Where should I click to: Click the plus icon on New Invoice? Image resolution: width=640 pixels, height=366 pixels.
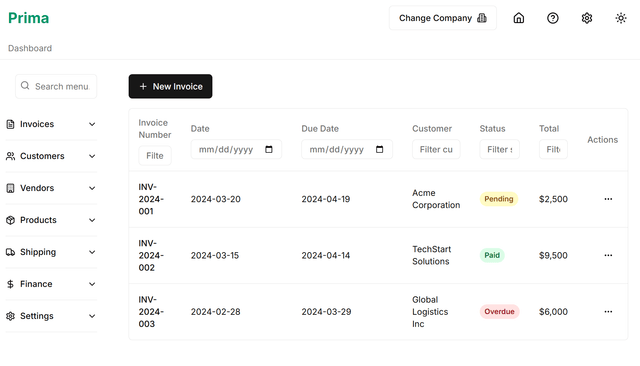tap(143, 87)
